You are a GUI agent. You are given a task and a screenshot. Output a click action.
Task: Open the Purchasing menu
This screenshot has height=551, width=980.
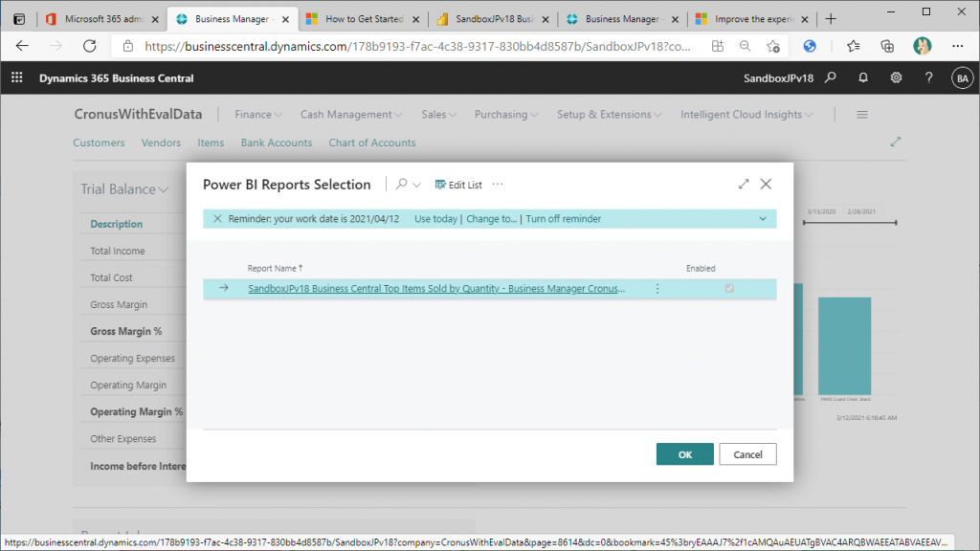point(505,115)
